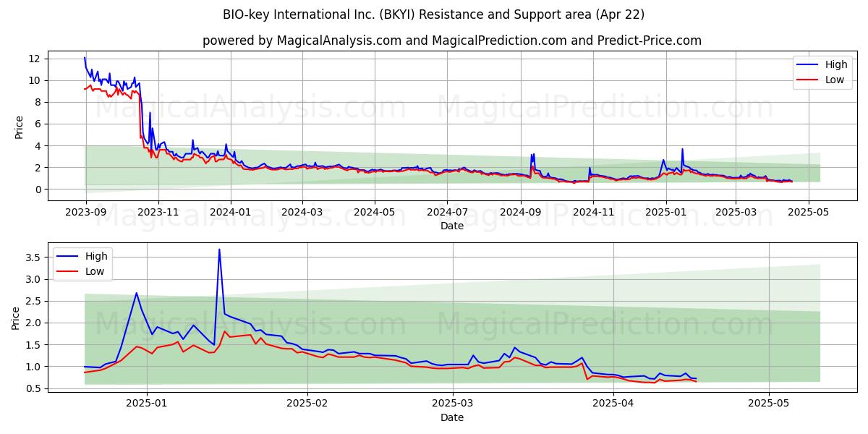Image resolution: width=868 pixels, height=434 pixels.
Task: Click blue High line swatch in bottom legend
Action: click(69, 257)
